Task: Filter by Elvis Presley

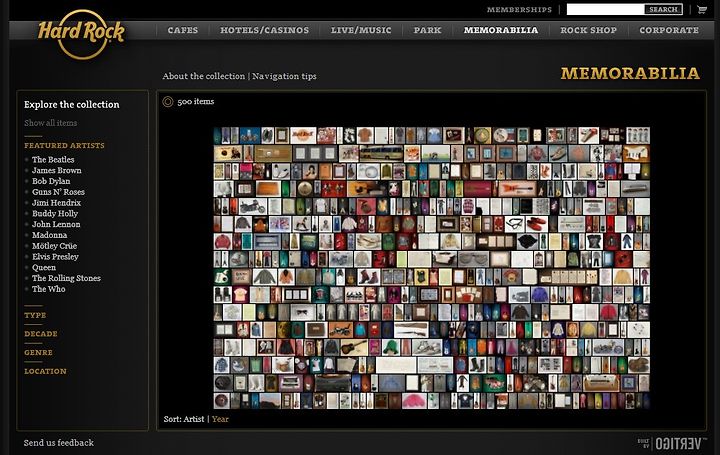Action: pyautogui.click(x=55, y=257)
